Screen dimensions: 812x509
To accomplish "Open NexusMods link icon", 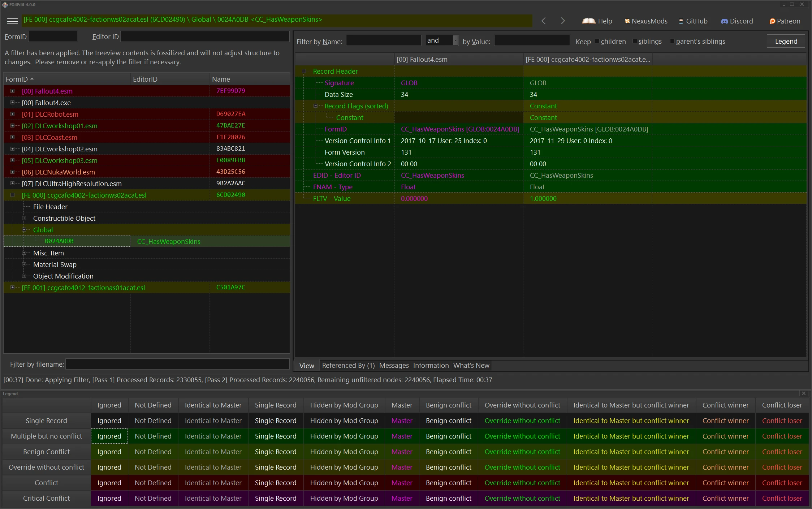I will pos(627,21).
